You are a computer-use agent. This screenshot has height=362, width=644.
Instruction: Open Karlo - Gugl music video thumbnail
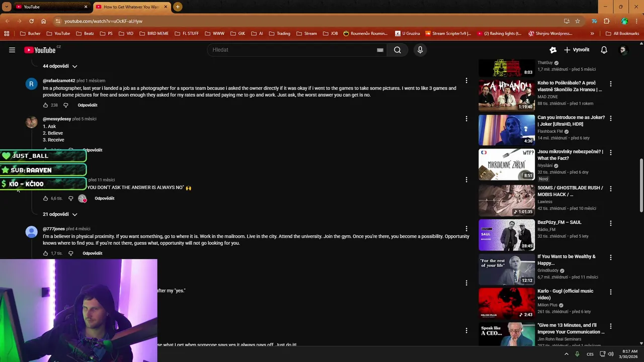(507, 304)
